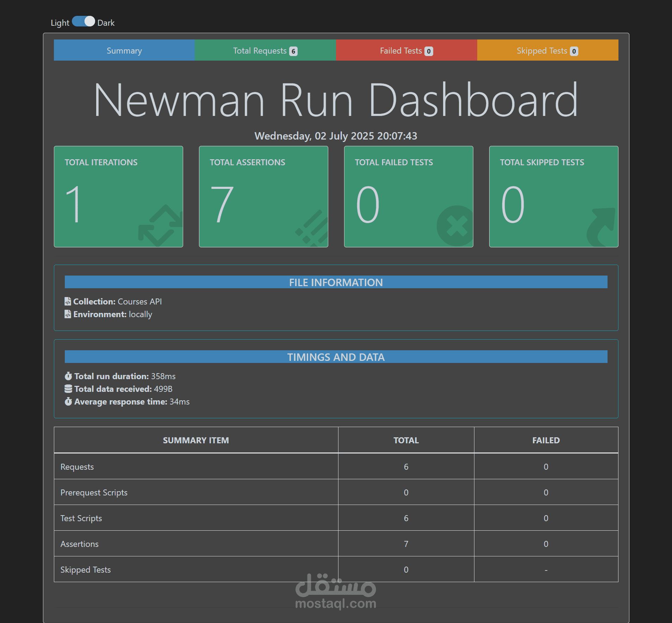Click the Environment value locally
Screen dimensions: 672x623
pos(141,314)
